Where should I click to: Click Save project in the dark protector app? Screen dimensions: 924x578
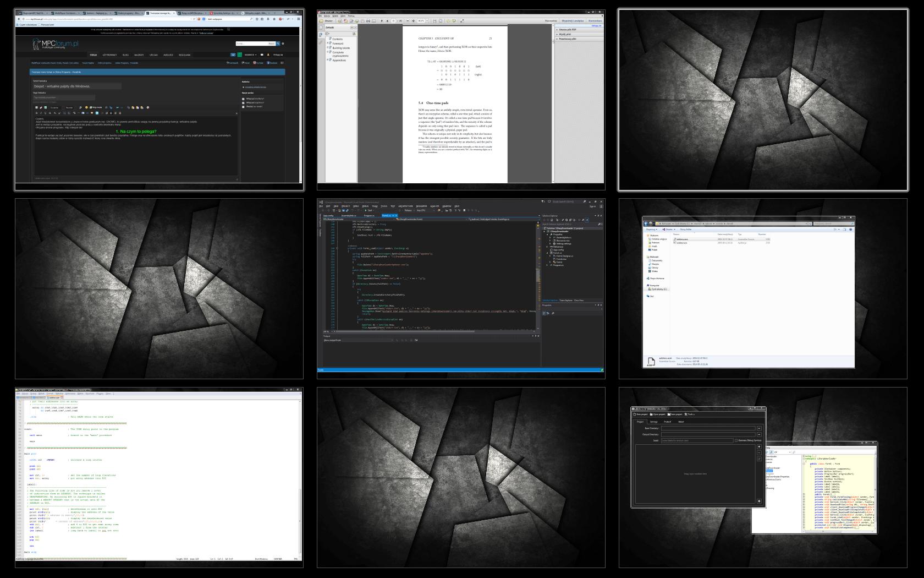pos(675,414)
